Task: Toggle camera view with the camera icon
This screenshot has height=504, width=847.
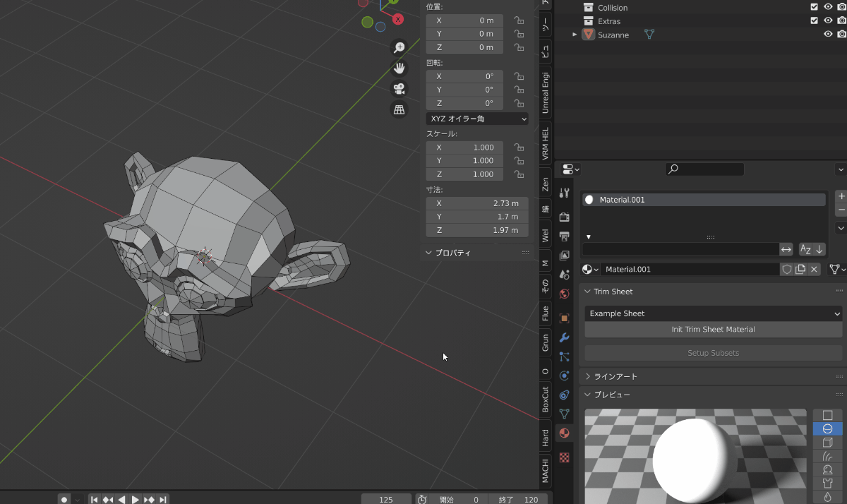Action: (x=399, y=89)
